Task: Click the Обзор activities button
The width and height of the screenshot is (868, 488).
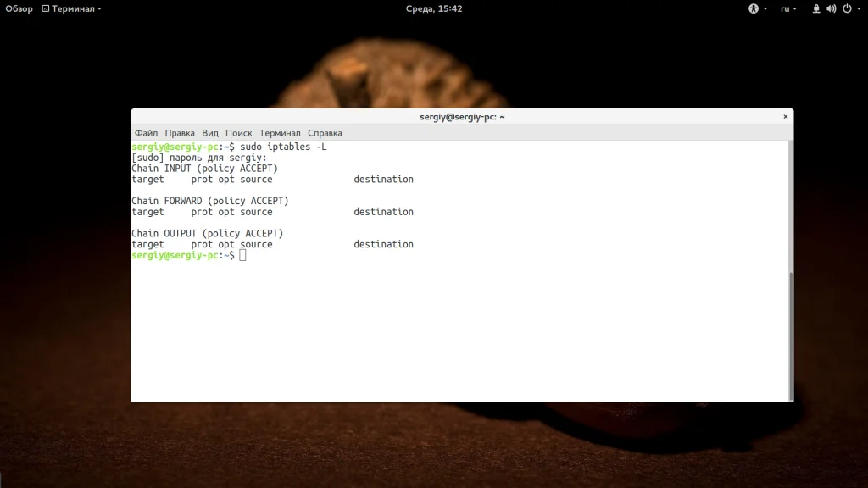Action: [x=19, y=8]
